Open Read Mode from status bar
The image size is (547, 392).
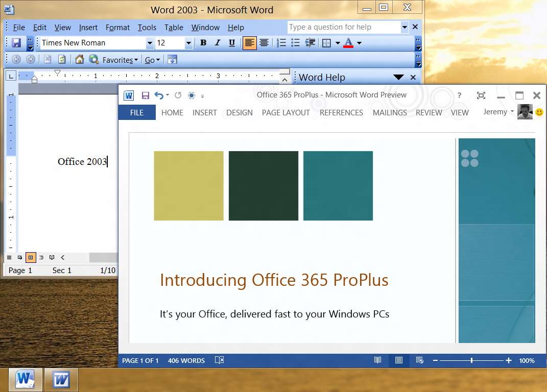tap(377, 360)
